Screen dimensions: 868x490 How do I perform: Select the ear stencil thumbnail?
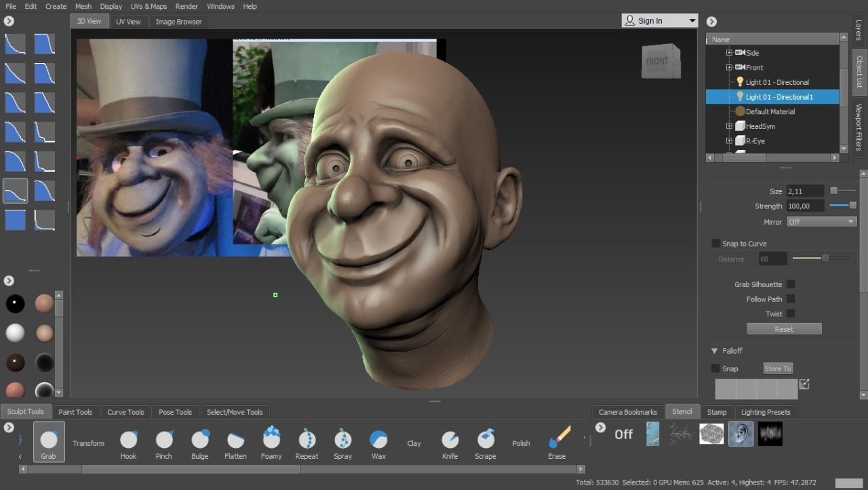(741, 434)
